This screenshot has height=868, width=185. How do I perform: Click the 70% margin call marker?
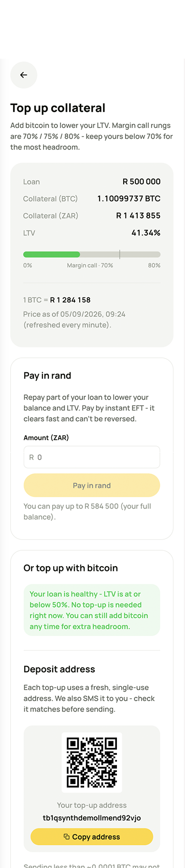point(120,254)
